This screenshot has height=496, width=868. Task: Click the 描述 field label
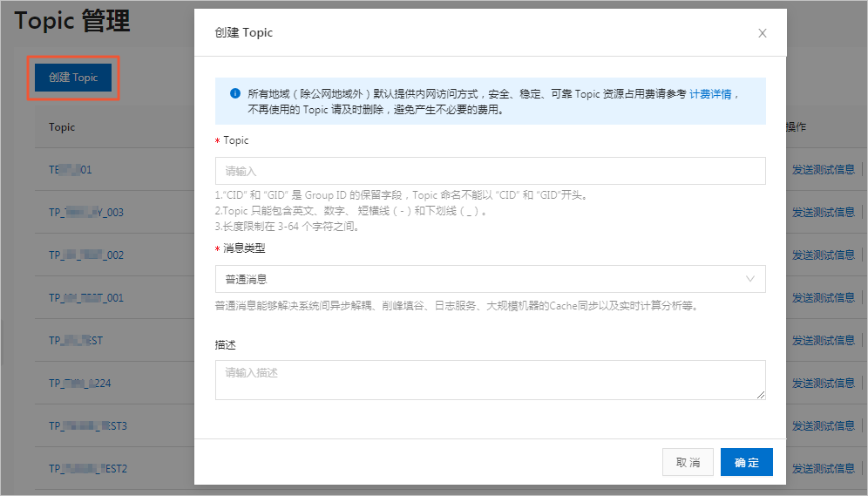coord(226,345)
